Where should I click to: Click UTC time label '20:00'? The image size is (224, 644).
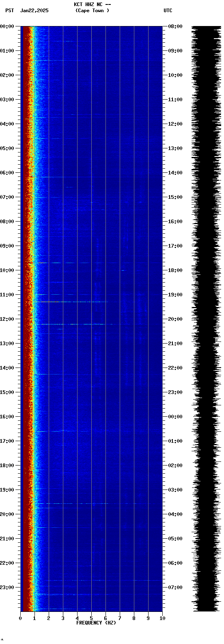(x=175, y=319)
